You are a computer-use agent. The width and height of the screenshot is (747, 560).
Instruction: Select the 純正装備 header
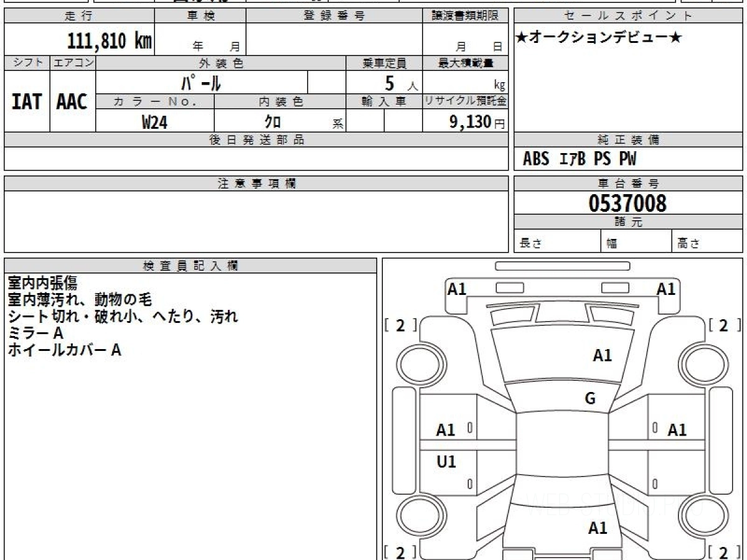click(628, 140)
